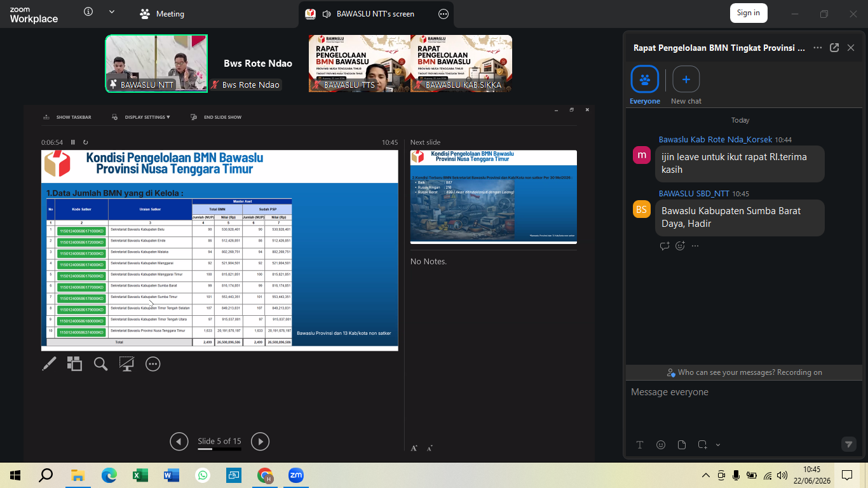Select the zoom into slide magnifier
Screen dimensions: 868x488
click(x=100, y=364)
